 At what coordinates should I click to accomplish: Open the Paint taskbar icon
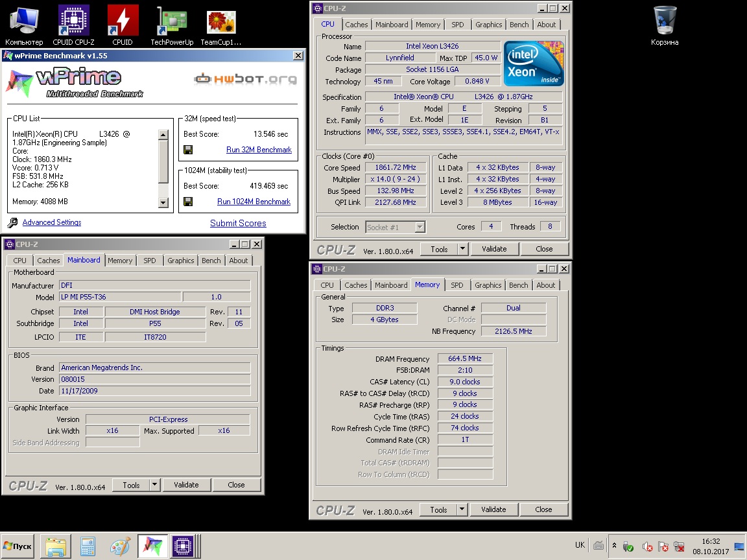(x=119, y=546)
